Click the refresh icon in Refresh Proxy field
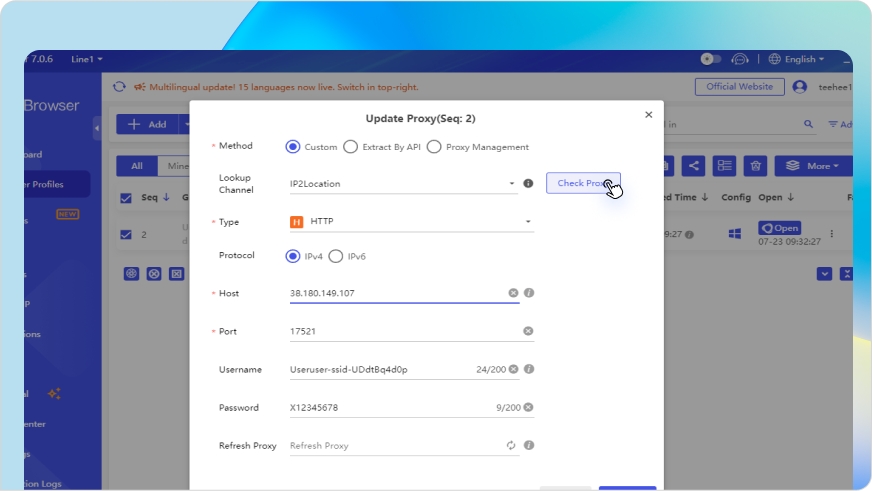The width and height of the screenshot is (872, 491). (511, 446)
